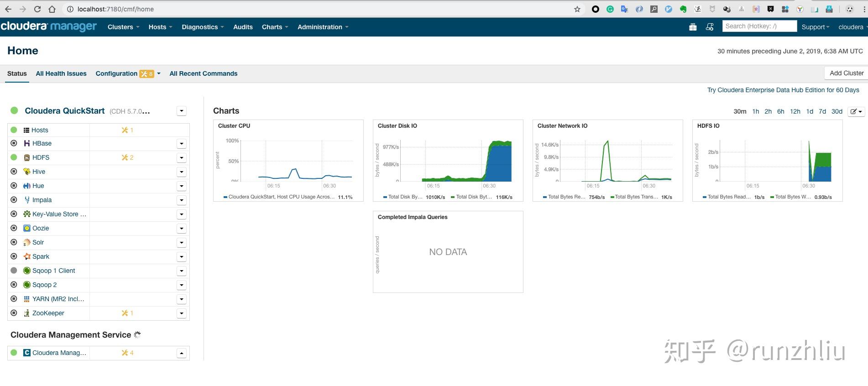Focus the Search hotkey input field
Viewport: 868px width, 386px height.
[760, 26]
